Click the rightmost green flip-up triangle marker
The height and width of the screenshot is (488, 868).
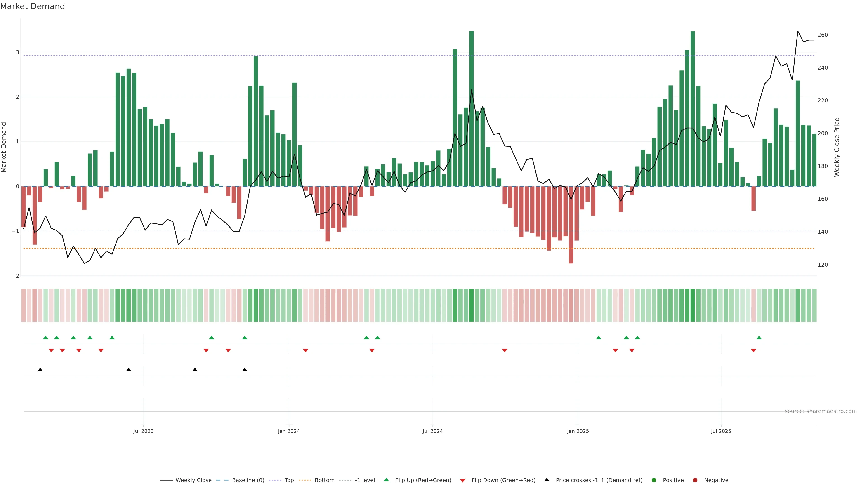click(759, 338)
